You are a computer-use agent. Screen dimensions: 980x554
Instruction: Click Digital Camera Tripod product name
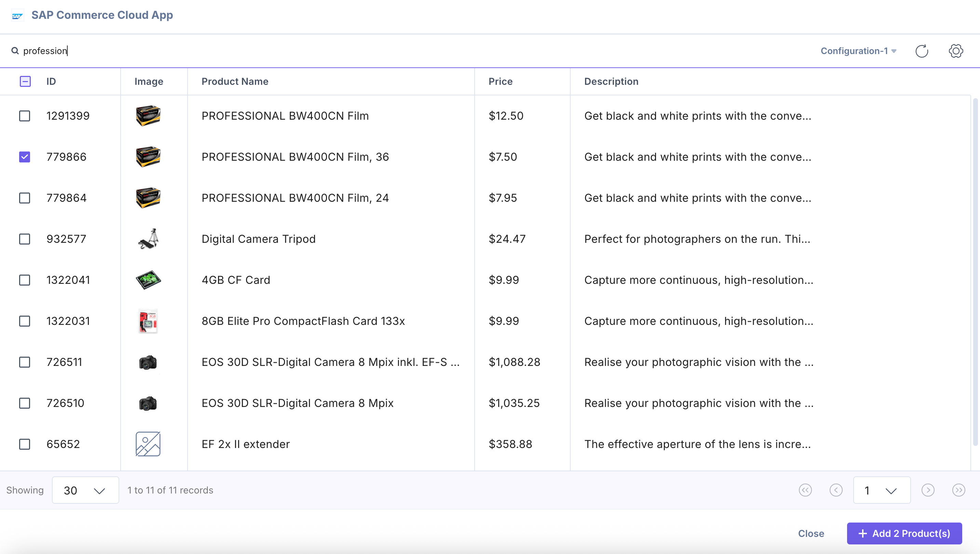[258, 239]
